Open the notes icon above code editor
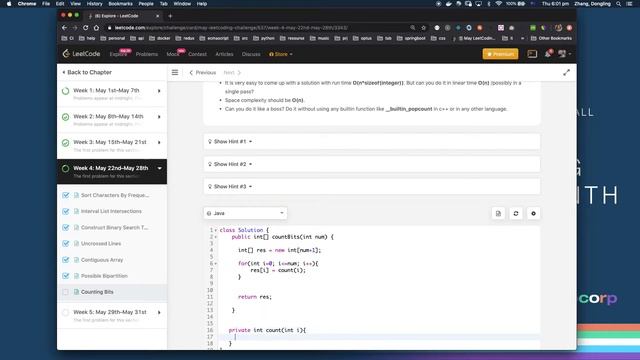This screenshot has width=640, height=360. point(498,213)
